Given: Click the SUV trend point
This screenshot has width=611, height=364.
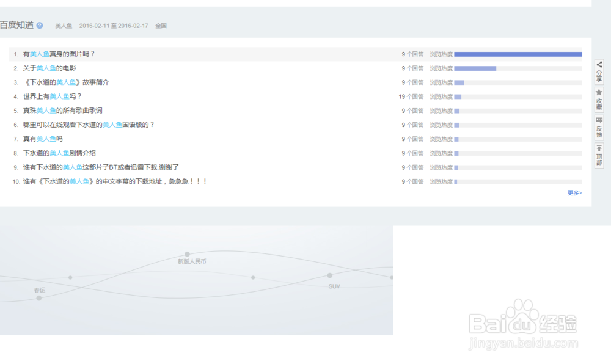Looking at the screenshot, I should click(330, 275).
